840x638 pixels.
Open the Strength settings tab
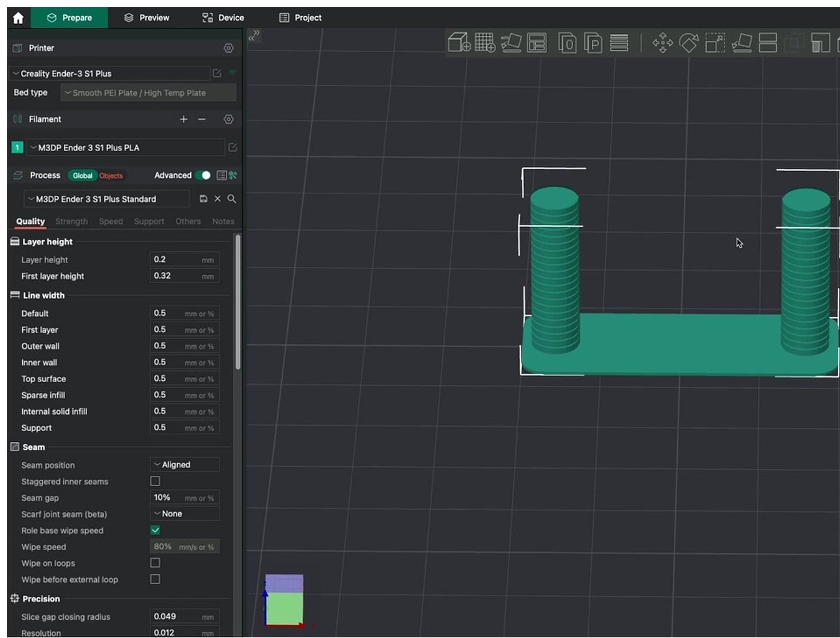pyautogui.click(x=72, y=221)
